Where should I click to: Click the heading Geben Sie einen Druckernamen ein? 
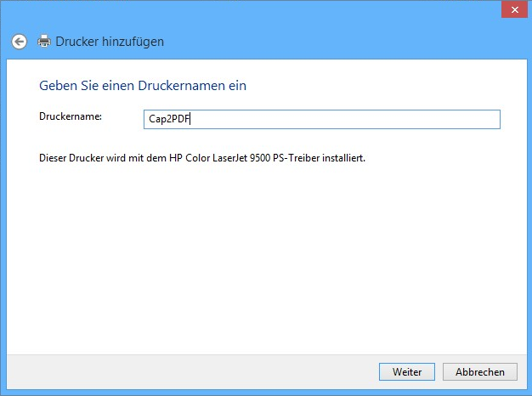click(143, 86)
